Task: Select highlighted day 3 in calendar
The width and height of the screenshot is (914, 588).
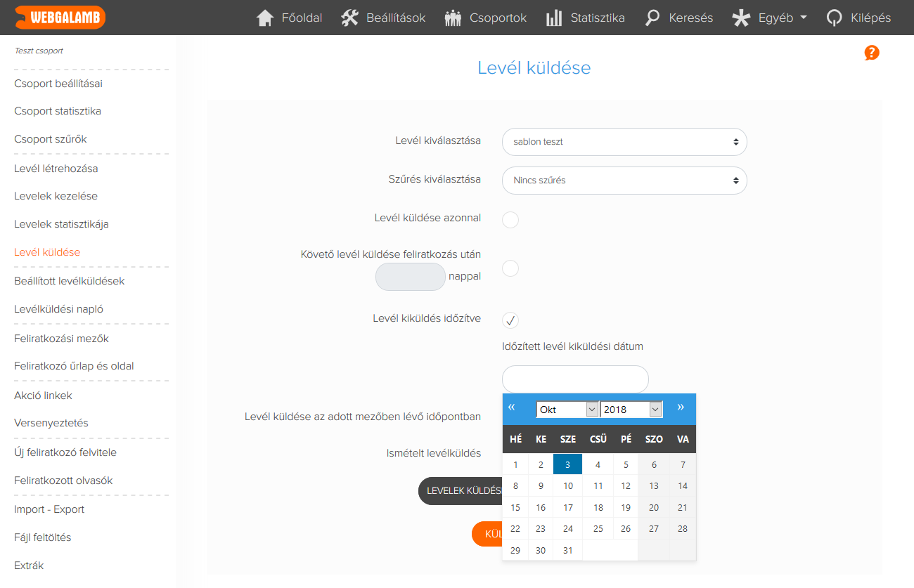Action: (568, 464)
